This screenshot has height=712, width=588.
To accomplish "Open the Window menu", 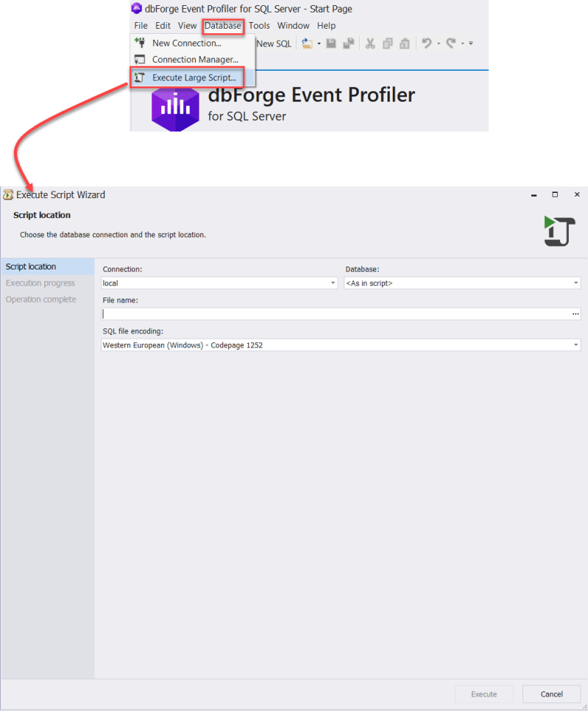I will [x=293, y=26].
